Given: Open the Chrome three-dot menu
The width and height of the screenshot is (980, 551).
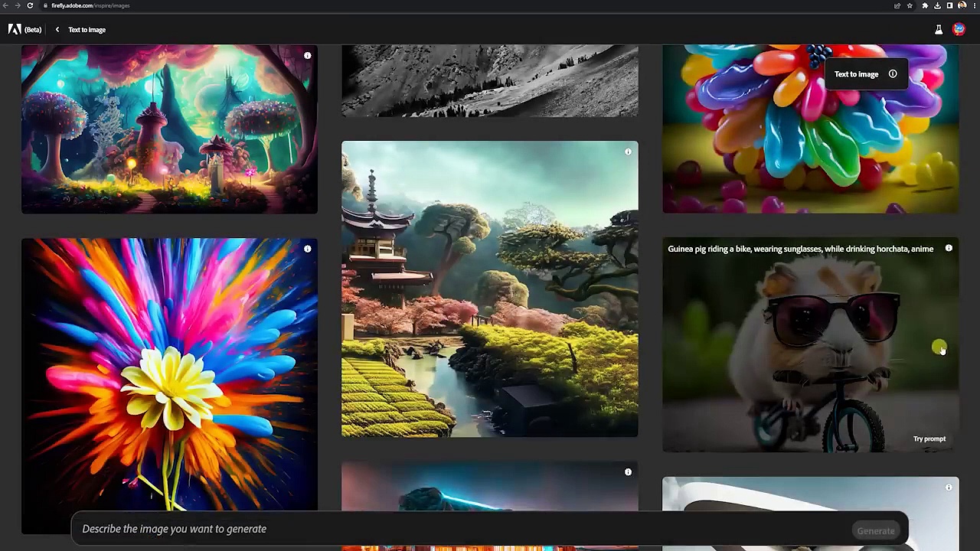Looking at the screenshot, I should pos(973,5).
